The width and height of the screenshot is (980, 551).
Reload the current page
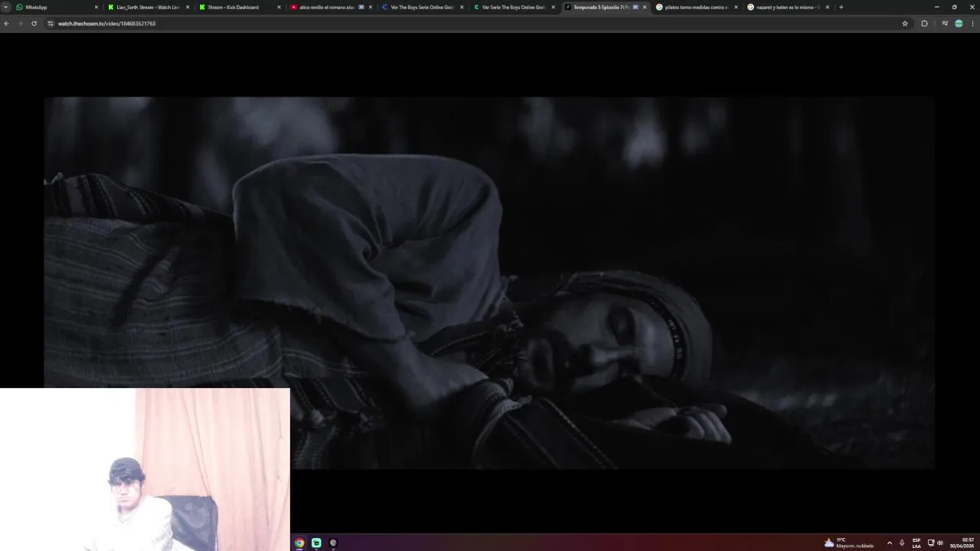click(34, 24)
